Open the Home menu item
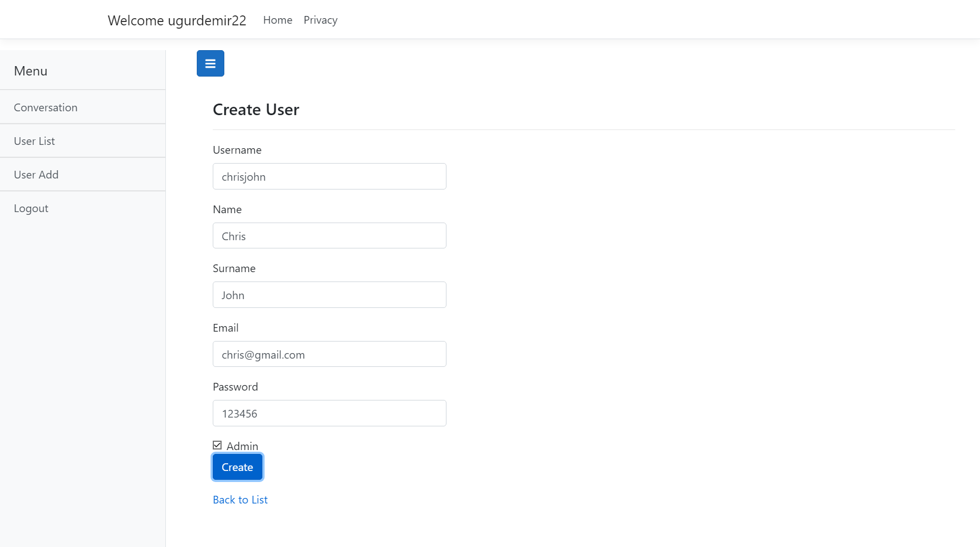Screen dimensions: 980x547 click(277, 20)
